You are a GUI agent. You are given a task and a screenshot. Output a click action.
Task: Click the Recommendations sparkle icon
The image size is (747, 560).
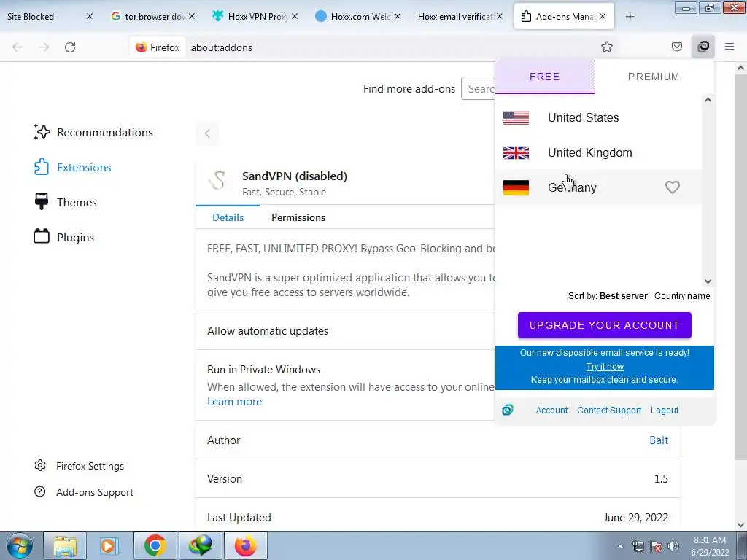tap(42, 132)
